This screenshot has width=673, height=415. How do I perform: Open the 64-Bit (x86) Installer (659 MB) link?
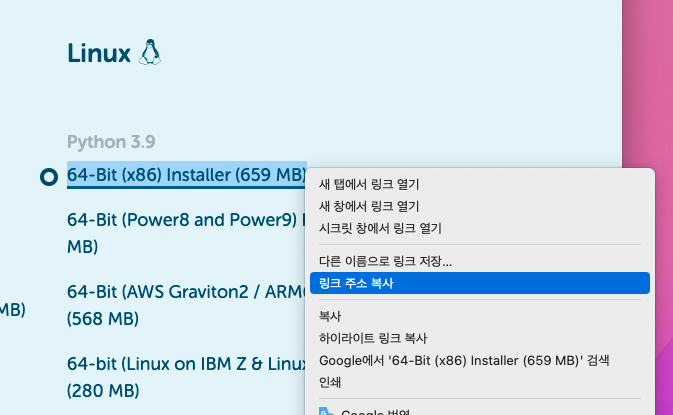[186, 175]
